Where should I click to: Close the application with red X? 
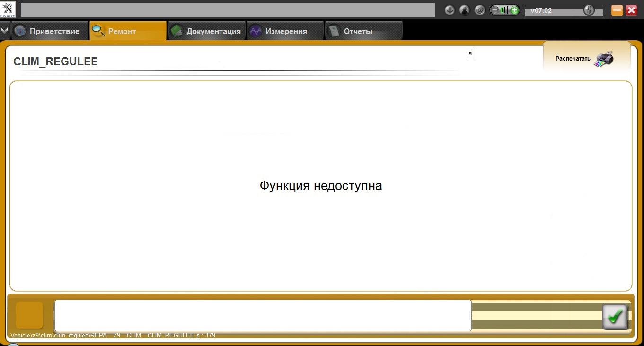(x=631, y=10)
